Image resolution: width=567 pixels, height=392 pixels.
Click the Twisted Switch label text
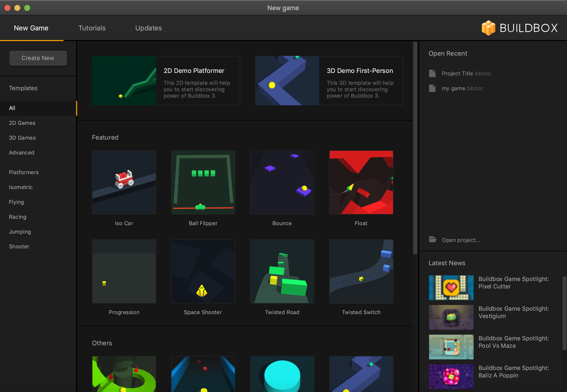pos(361,312)
